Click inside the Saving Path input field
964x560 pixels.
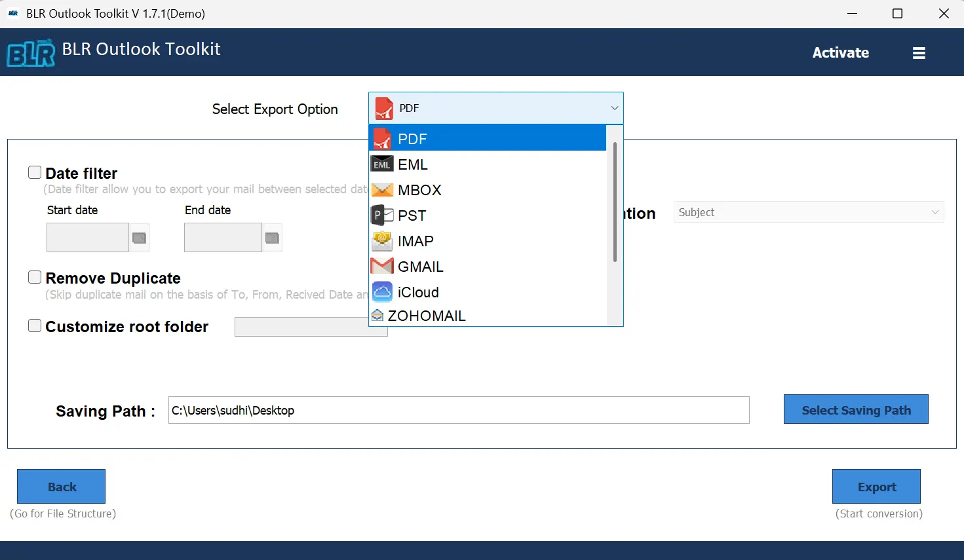coord(459,410)
